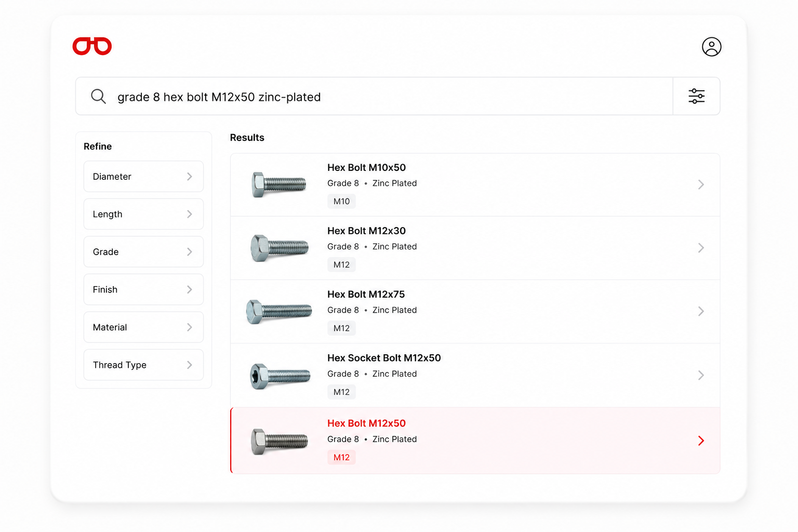This screenshot has height=532, width=798.
Task: Click the red M12 tag on highlighted result
Action: point(341,457)
